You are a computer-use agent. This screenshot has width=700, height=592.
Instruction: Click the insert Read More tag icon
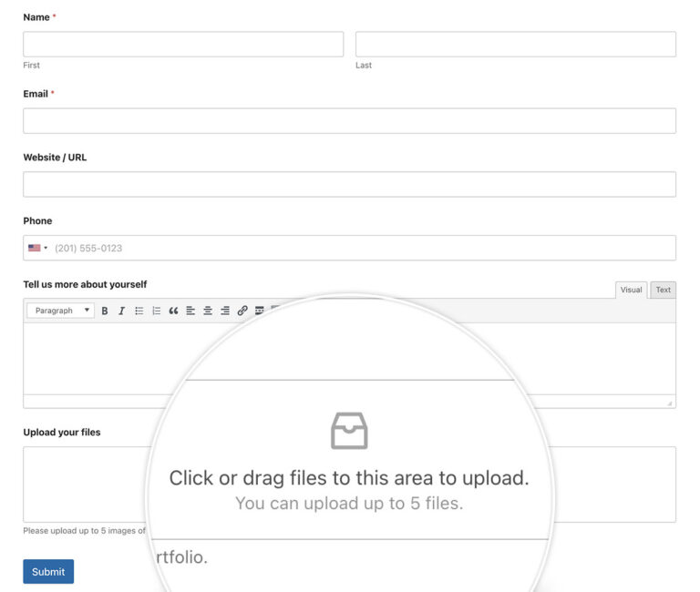(260, 311)
